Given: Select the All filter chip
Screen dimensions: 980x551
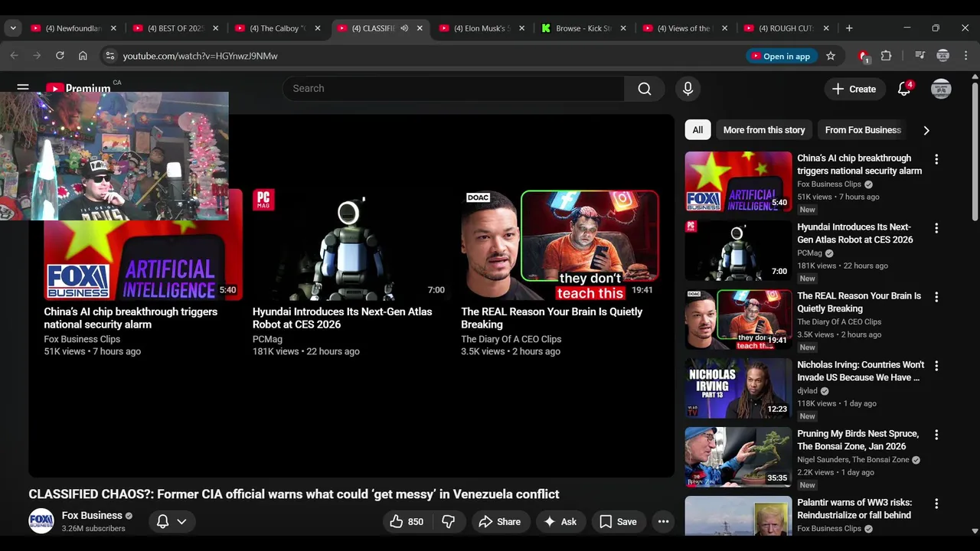Looking at the screenshot, I should click(x=697, y=130).
